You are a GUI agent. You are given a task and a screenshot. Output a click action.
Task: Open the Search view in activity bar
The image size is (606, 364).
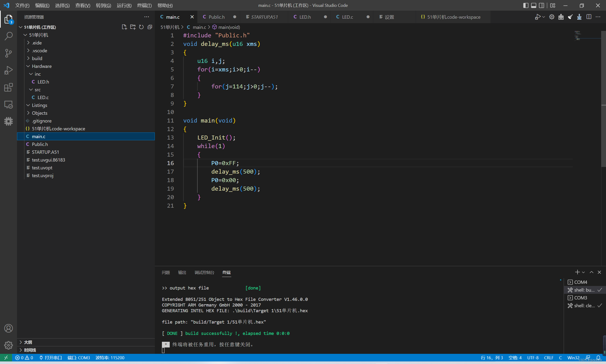pos(8,36)
